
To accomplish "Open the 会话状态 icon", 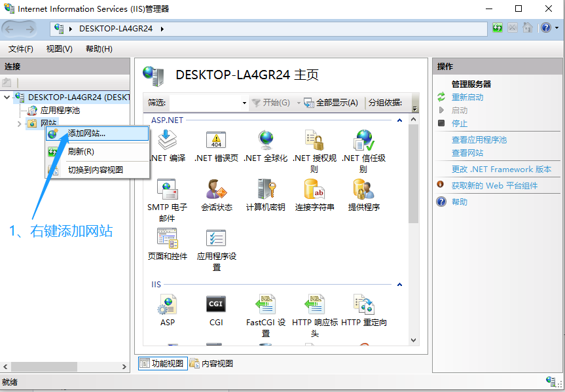I will tap(216, 190).
